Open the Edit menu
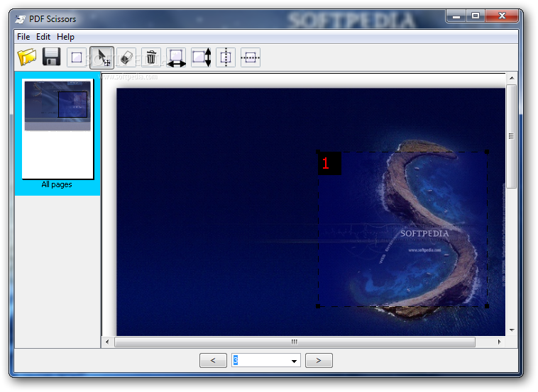538x392 pixels. point(43,37)
